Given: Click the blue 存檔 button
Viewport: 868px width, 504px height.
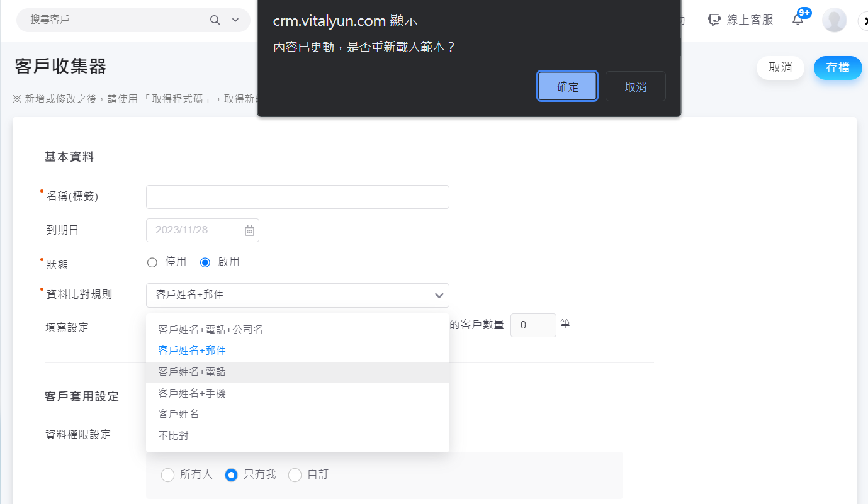Looking at the screenshot, I should 837,68.
